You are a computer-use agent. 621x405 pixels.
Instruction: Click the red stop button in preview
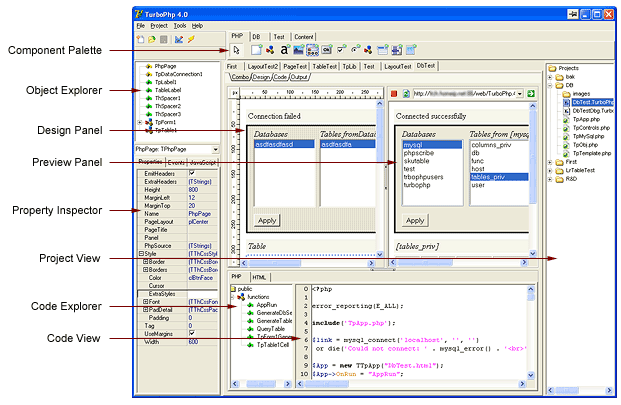395,94
